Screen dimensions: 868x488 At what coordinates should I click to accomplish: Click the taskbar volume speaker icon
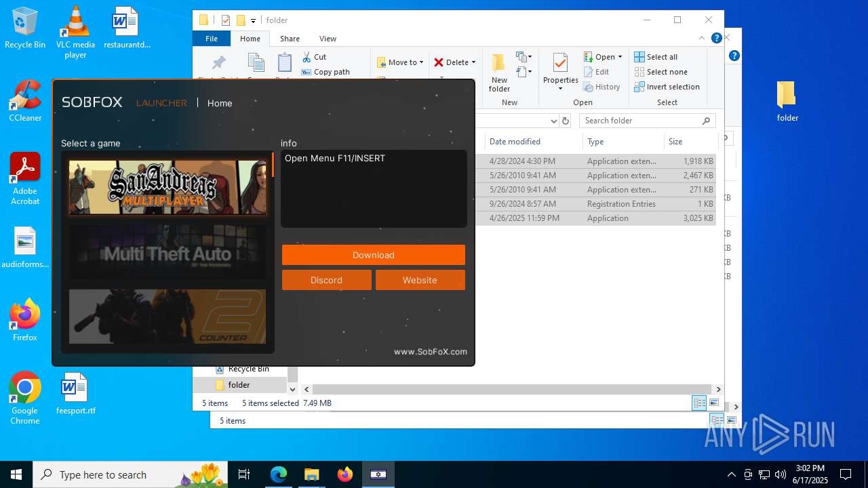[x=781, y=474]
